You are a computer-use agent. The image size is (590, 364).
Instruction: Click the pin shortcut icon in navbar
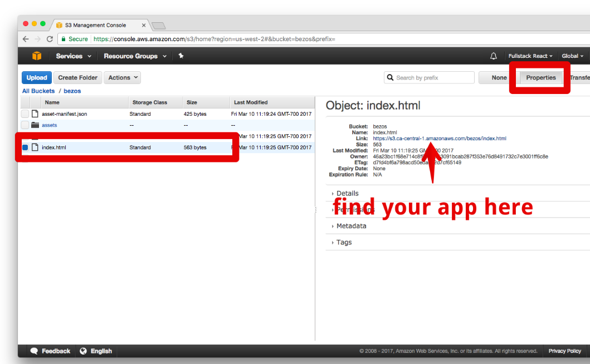click(x=181, y=56)
